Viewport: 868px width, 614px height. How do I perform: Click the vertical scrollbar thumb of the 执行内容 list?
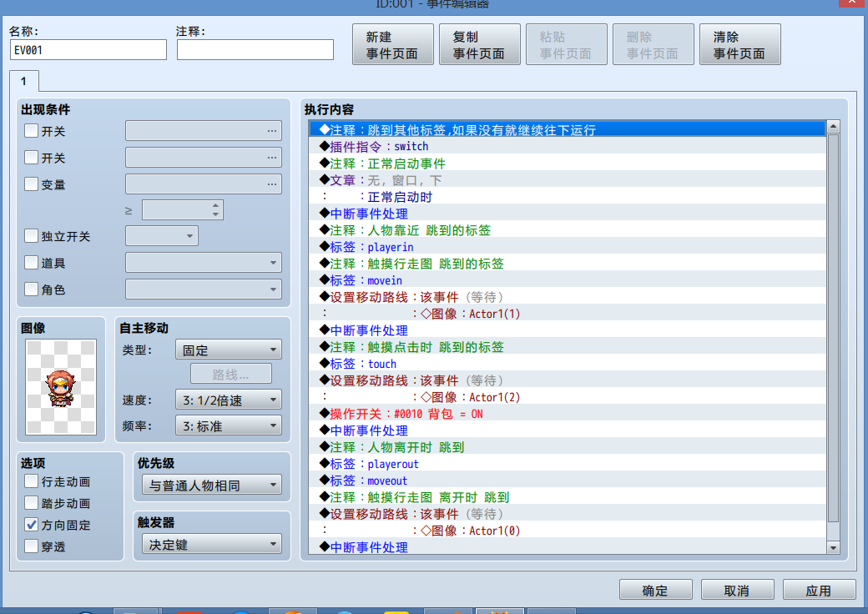point(833,328)
